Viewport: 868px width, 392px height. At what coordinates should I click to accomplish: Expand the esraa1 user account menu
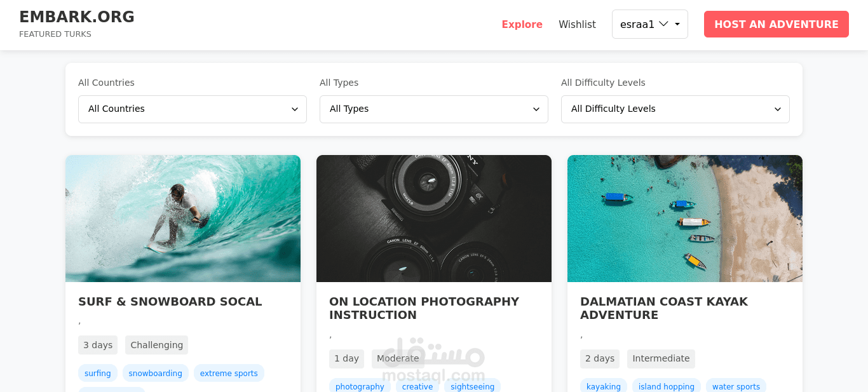[649, 24]
